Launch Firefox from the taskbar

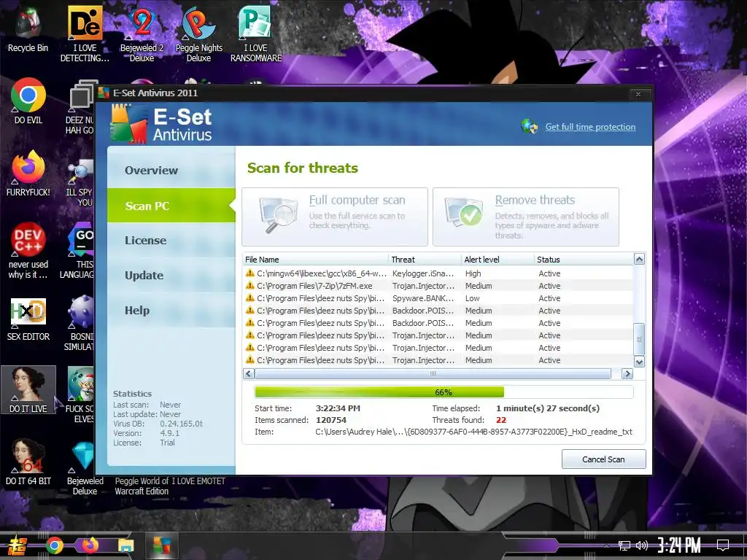(90, 545)
